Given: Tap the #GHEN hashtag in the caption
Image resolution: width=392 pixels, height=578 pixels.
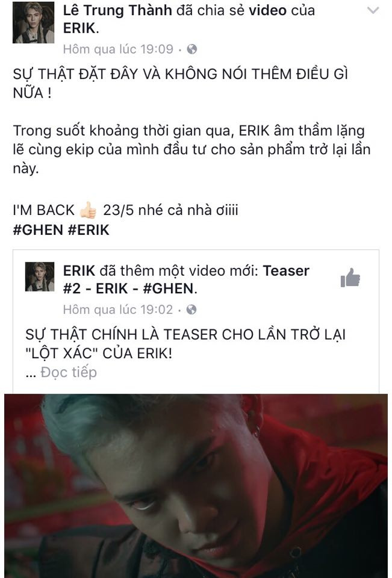Looking at the screenshot, I should [38, 230].
